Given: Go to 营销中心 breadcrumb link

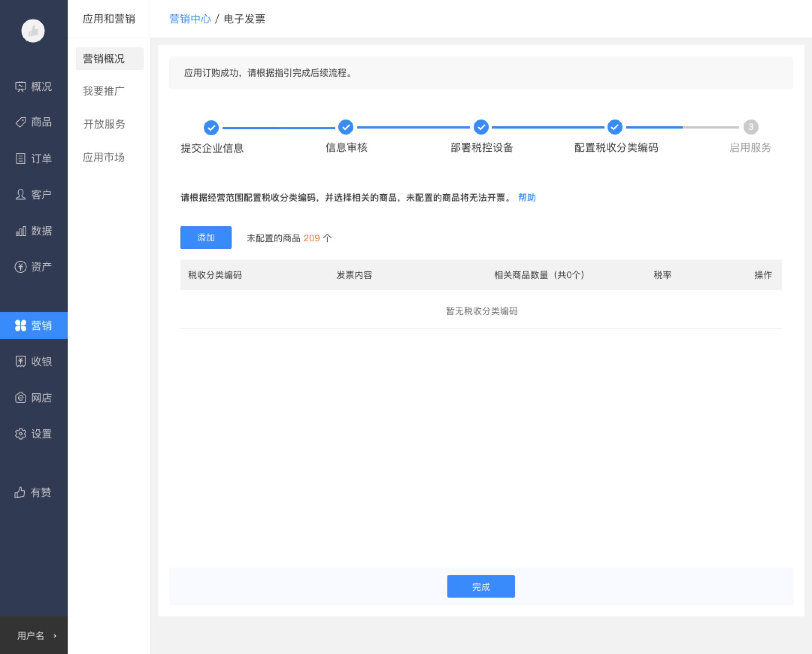Looking at the screenshot, I should coord(190,19).
